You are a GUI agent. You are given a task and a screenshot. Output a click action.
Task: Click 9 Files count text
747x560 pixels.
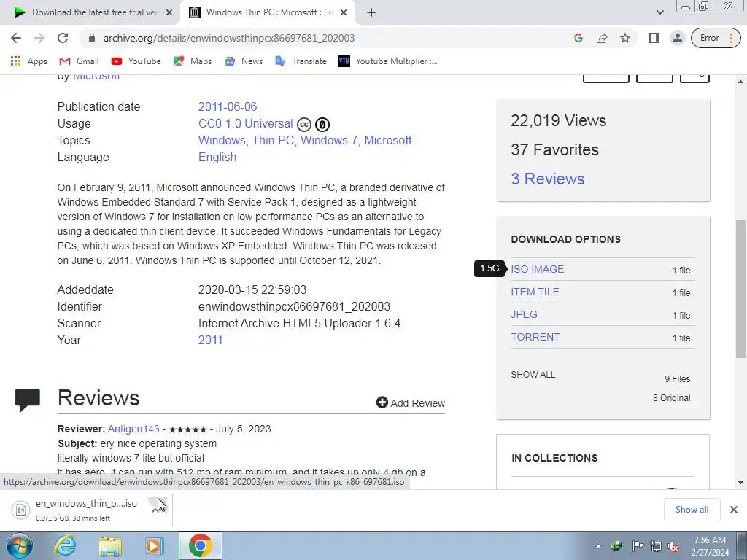click(x=678, y=379)
